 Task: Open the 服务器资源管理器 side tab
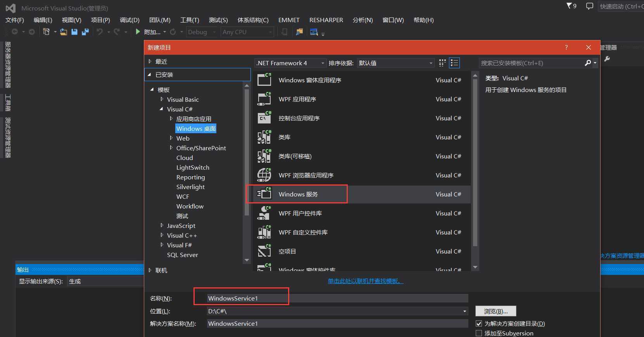click(x=8, y=65)
